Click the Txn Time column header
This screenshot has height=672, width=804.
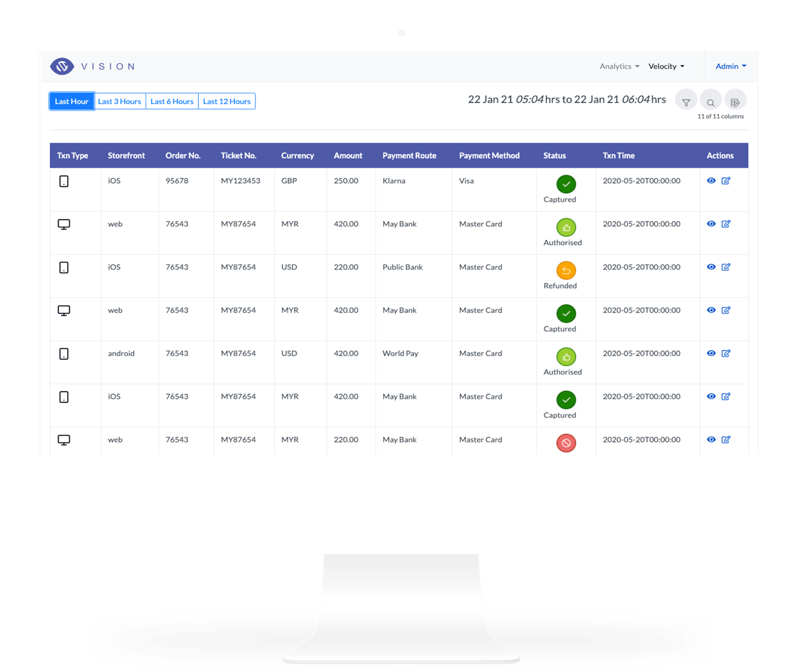point(619,156)
